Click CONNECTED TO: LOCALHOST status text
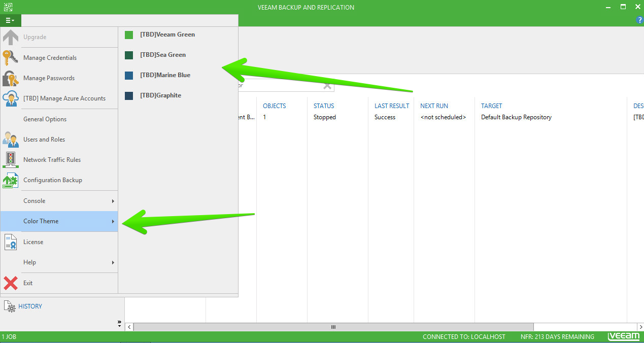The width and height of the screenshot is (644, 343). [x=464, y=337]
